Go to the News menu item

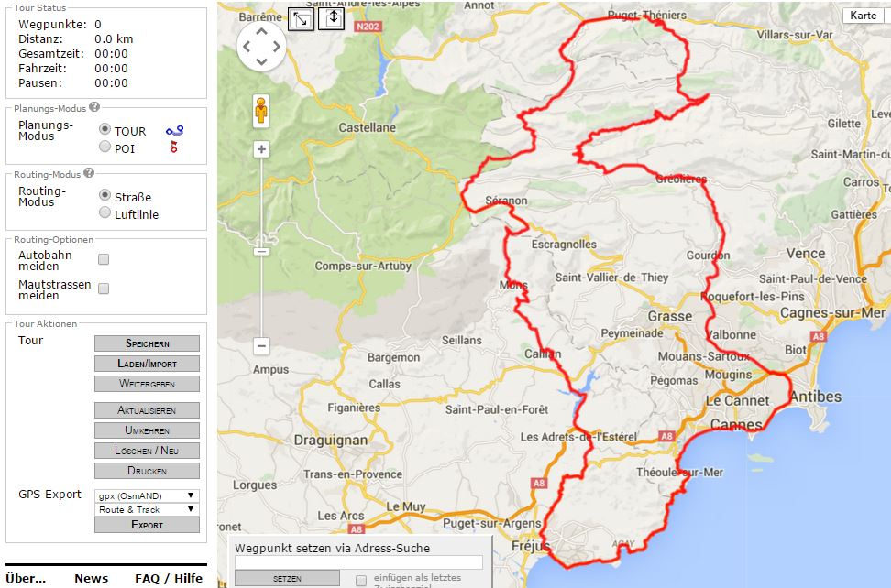pos(91,578)
